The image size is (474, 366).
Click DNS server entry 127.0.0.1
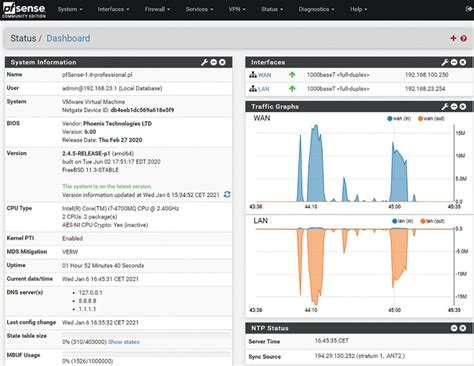[90, 292]
